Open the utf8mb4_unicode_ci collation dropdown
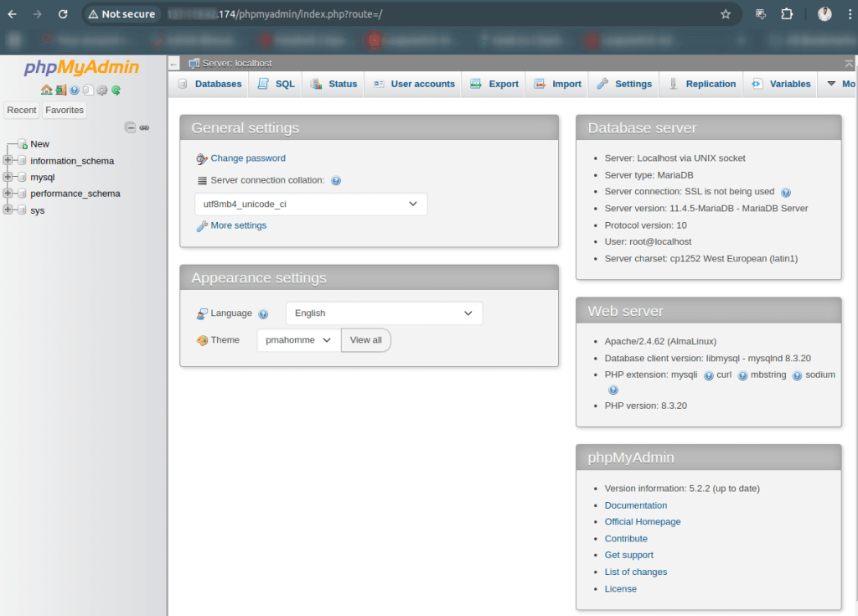This screenshot has height=616, width=858. (311, 204)
